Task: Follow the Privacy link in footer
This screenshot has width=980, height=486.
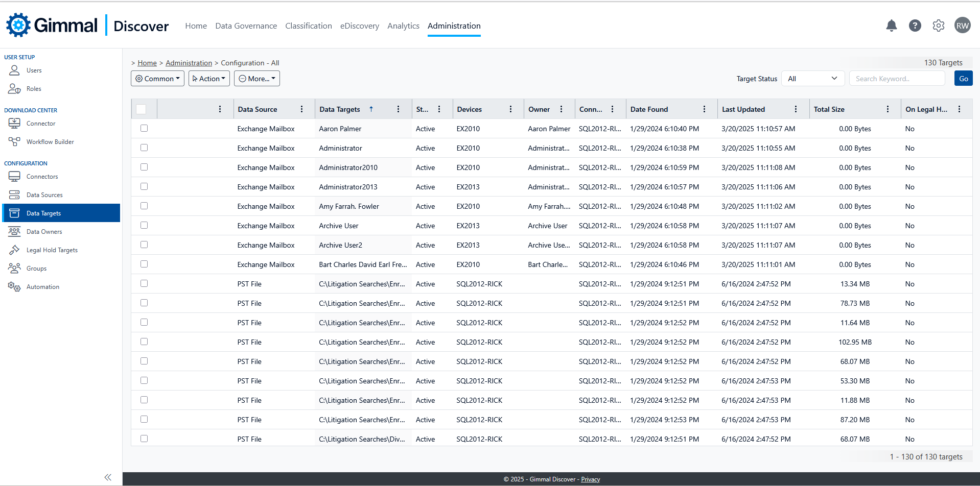Action: pos(590,479)
